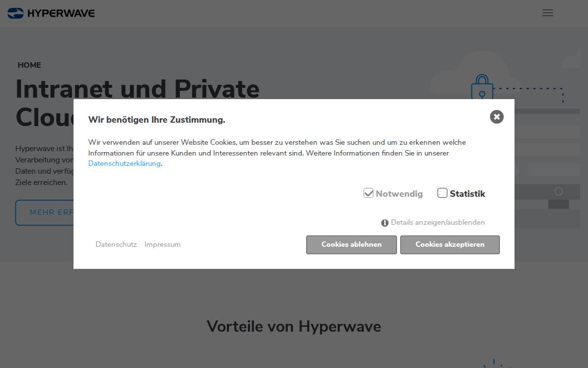Enable the Statistik cookie checkbox
This screenshot has width=588, height=368.
(442, 193)
